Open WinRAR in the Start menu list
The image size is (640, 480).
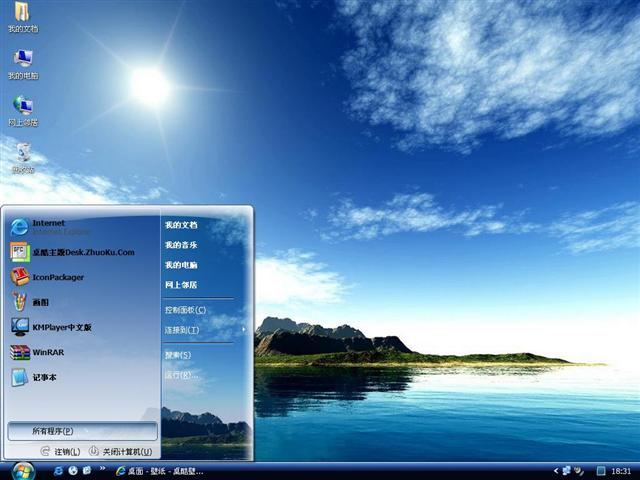coord(47,352)
